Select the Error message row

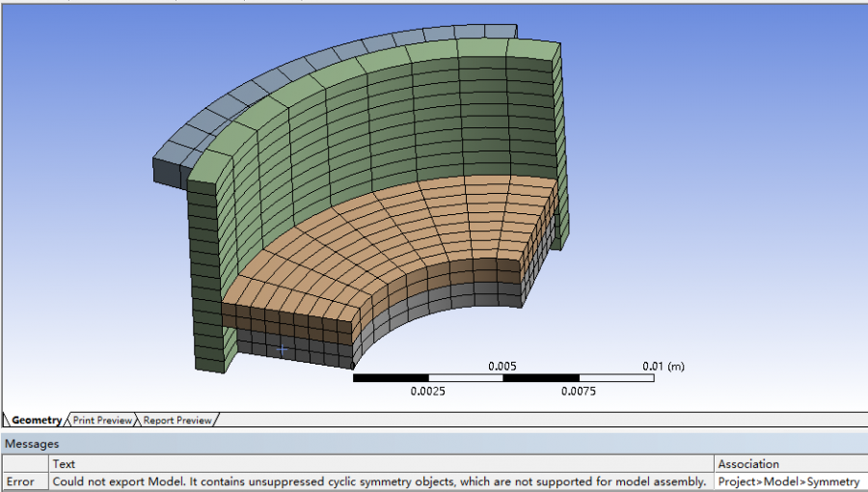coord(435,481)
